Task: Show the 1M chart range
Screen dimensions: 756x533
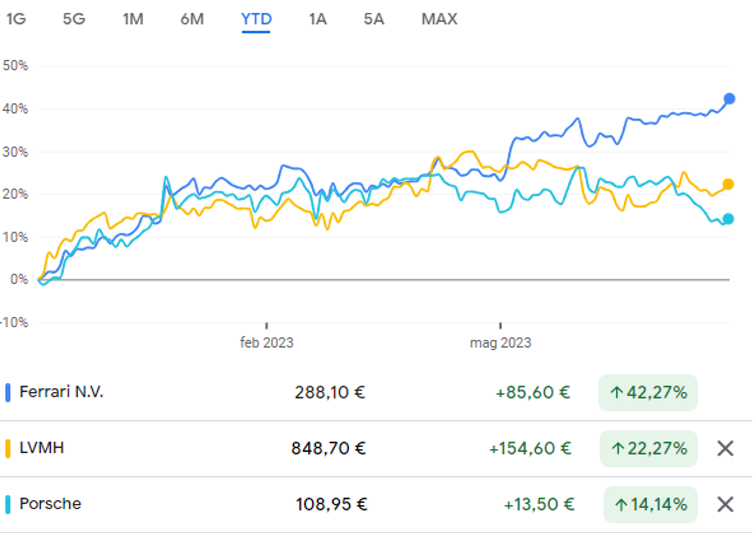Action: click(x=133, y=19)
